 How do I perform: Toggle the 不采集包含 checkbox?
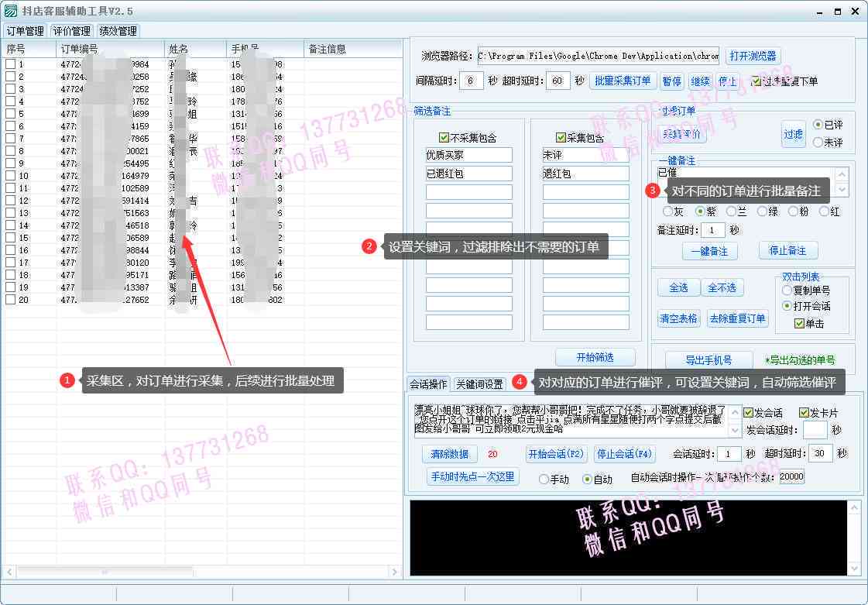(x=444, y=137)
